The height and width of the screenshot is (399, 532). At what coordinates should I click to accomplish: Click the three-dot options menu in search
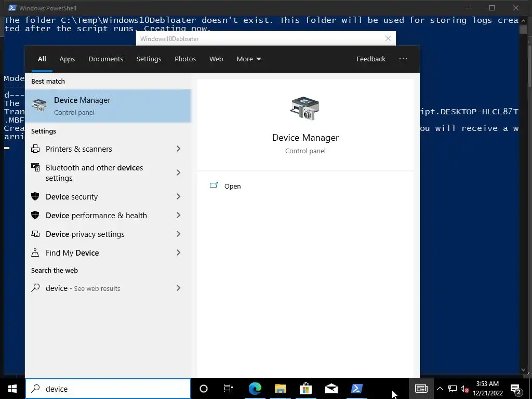pos(403,59)
